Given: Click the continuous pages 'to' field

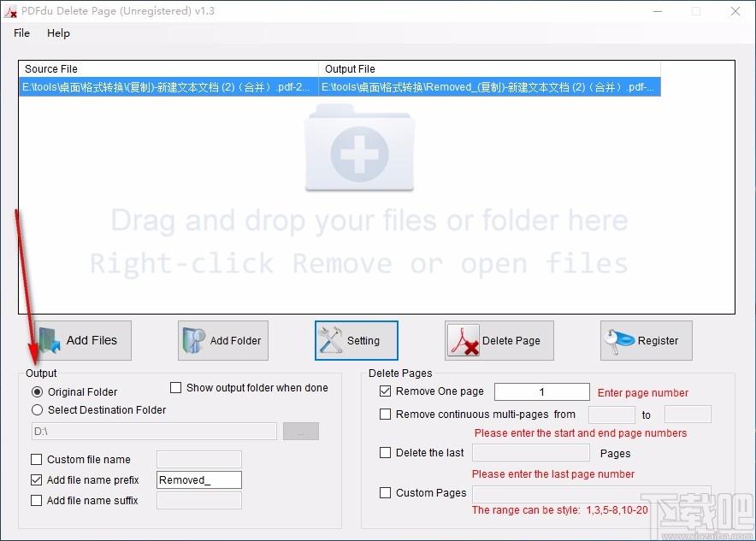Looking at the screenshot, I should pyautogui.click(x=688, y=415).
